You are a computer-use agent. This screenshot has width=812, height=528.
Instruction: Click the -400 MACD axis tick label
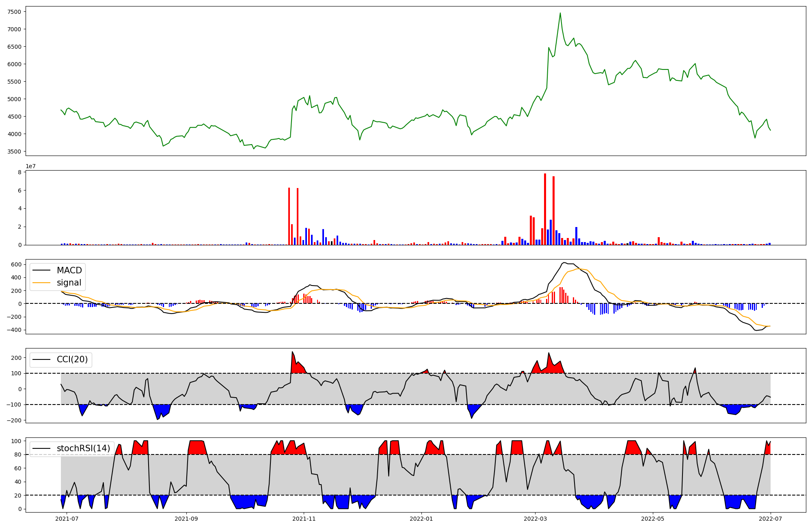14,330
